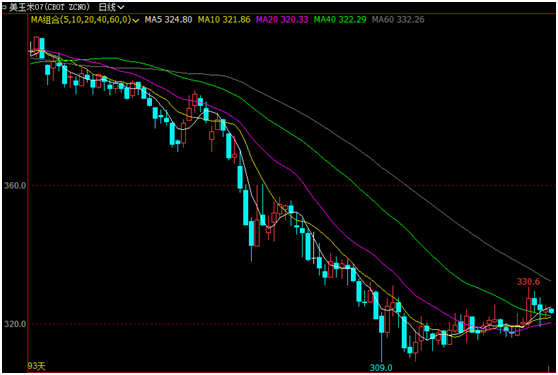Screen dimensions: 558x375
Task: Open the 日线 period dropdown
Action: click(111, 7)
